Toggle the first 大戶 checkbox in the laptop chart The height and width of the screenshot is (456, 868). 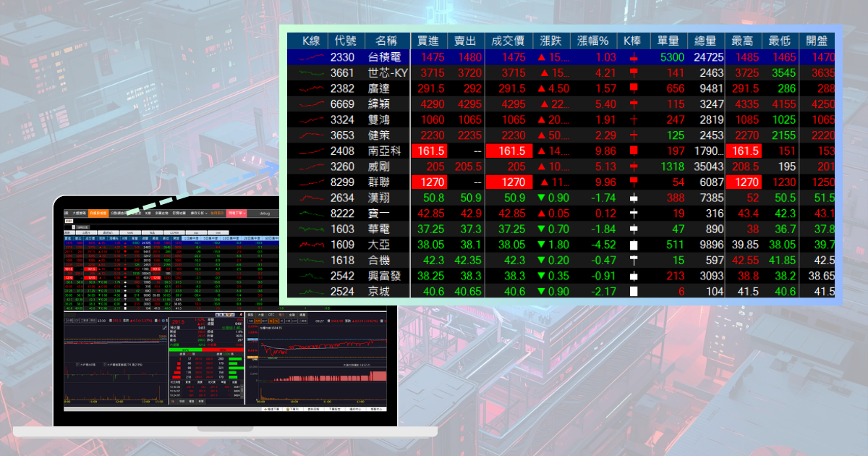coord(78,364)
